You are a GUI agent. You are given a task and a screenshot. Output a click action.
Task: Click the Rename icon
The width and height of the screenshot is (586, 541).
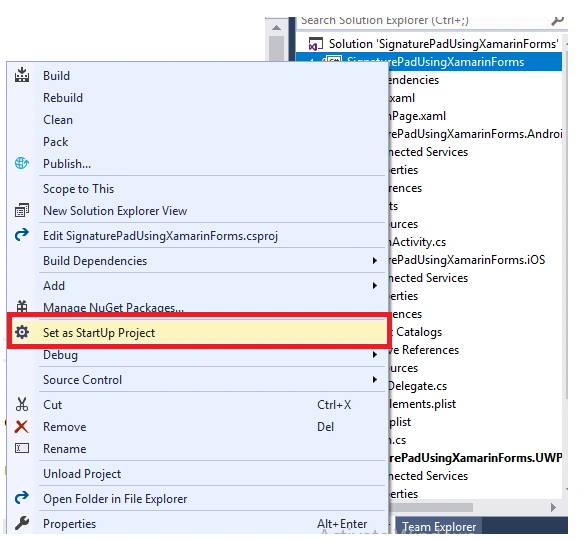point(22,448)
